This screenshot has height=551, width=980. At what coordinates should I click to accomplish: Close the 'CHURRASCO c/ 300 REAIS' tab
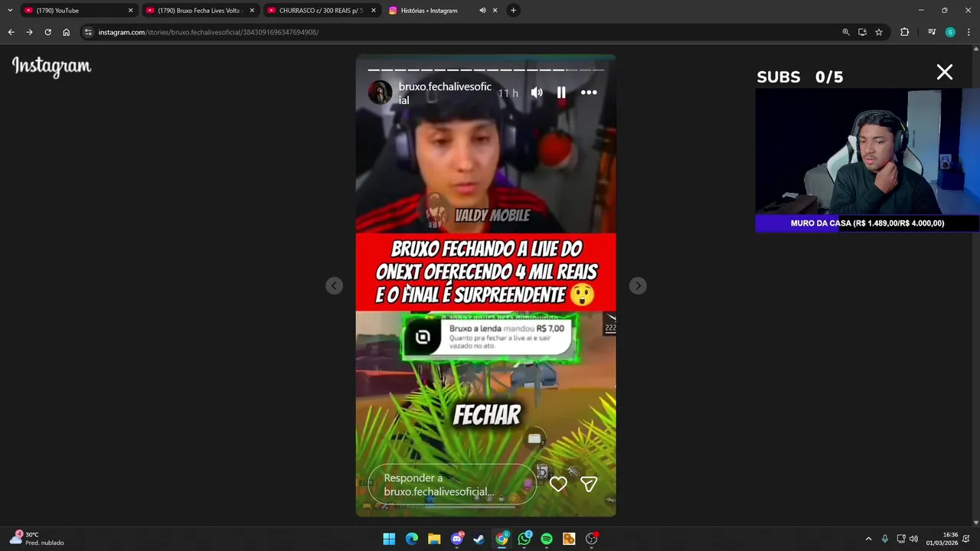374,11
